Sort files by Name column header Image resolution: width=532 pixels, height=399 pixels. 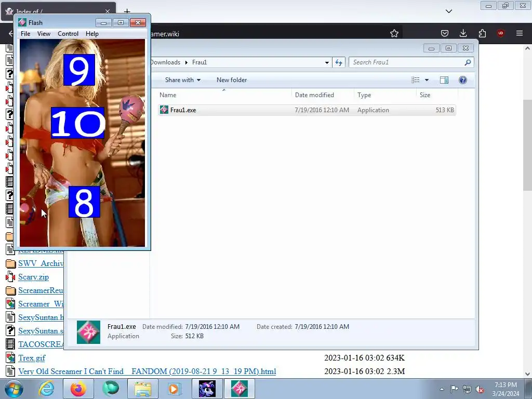pyautogui.click(x=224, y=95)
